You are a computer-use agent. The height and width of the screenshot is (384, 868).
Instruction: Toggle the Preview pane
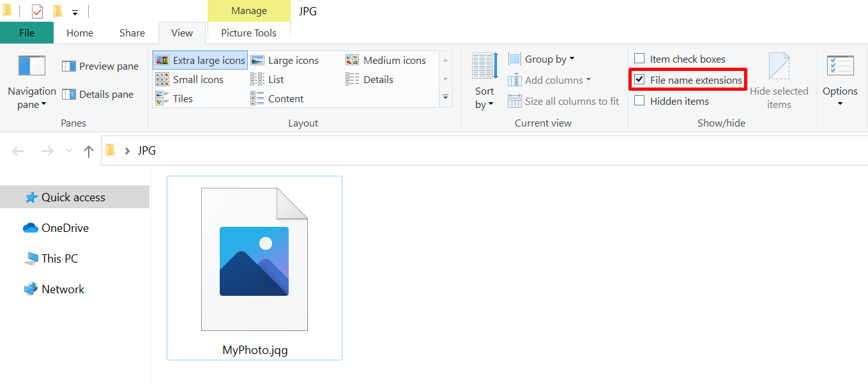[x=100, y=66]
